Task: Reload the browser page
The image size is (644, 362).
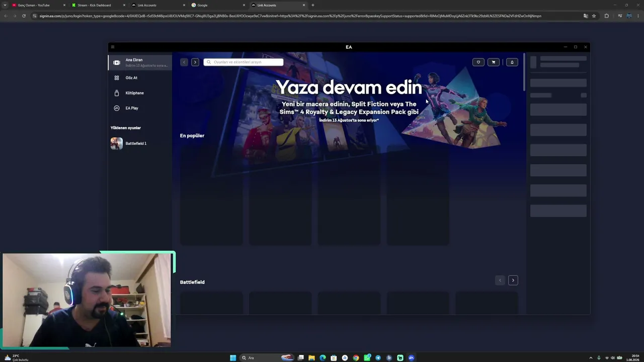Action: tap(24, 16)
